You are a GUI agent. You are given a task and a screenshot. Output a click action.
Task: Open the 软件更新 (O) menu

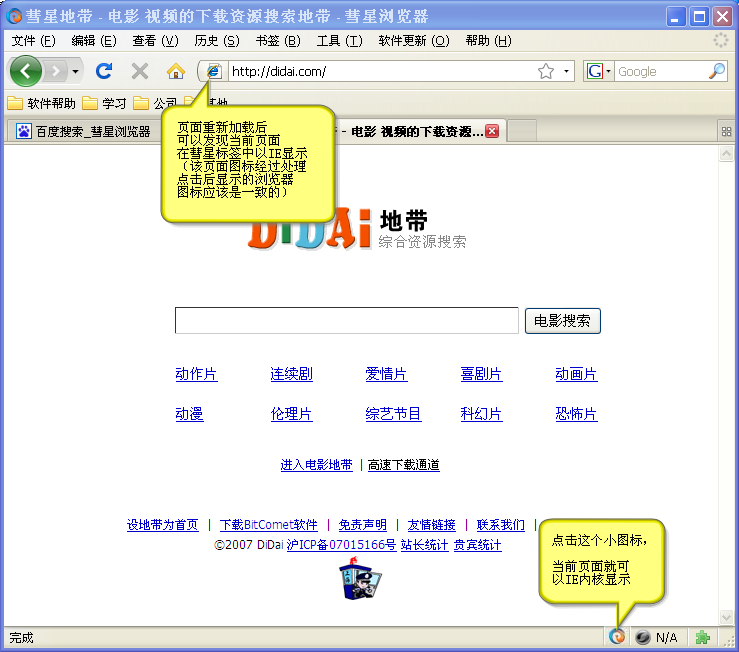pos(414,41)
